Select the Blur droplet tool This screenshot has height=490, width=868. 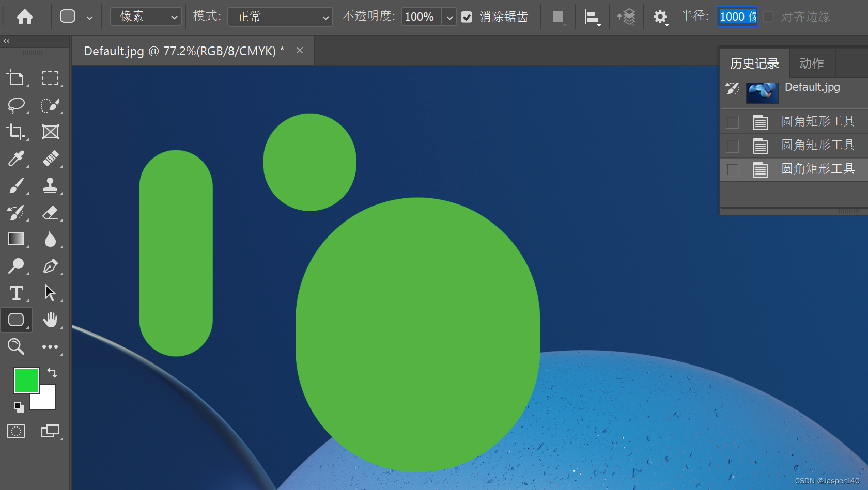50,239
